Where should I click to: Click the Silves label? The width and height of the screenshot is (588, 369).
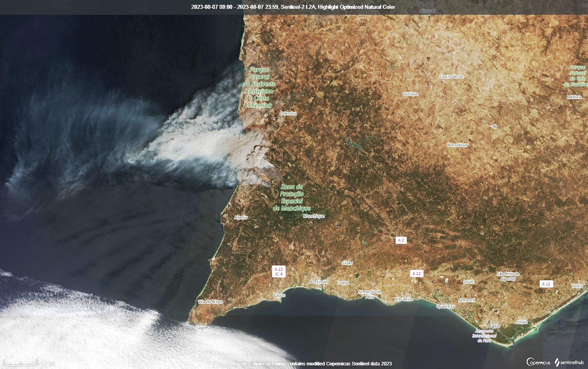(x=347, y=263)
